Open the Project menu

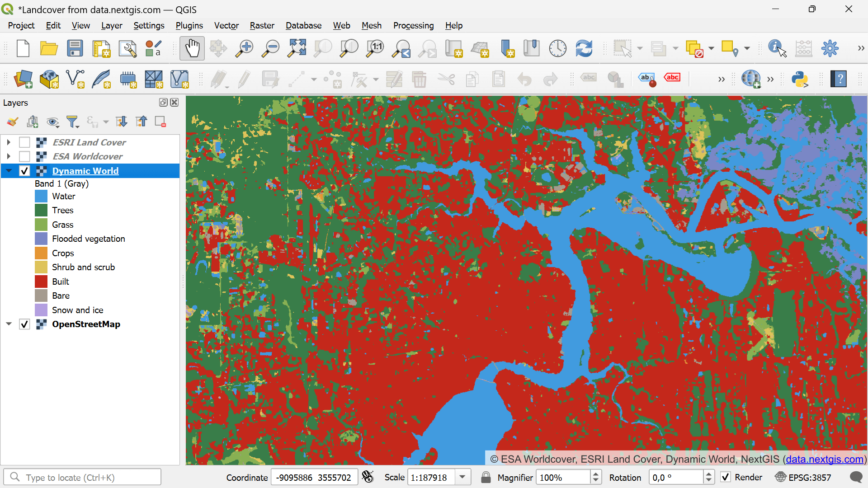click(x=21, y=26)
